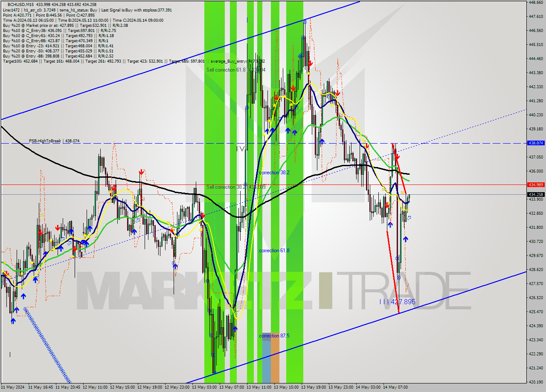The height and width of the screenshot is (392, 546).
Task: Click 420.190 on the price axis
Action: (535, 382)
